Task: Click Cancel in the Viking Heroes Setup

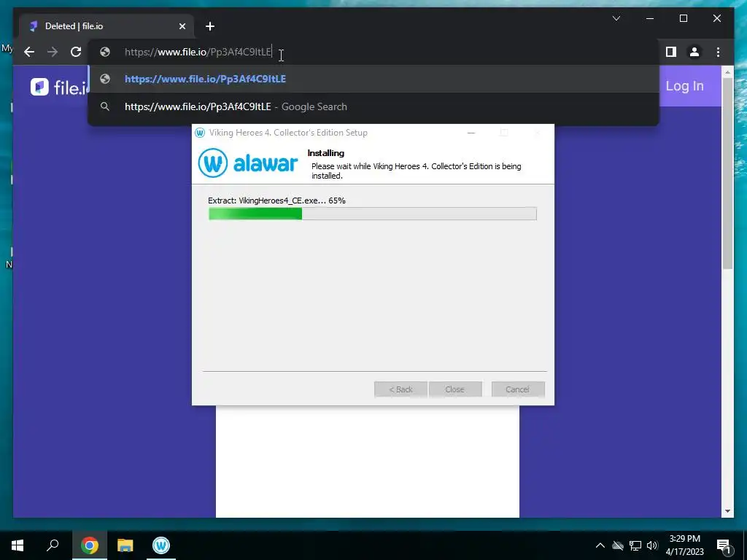Action: click(x=518, y=389)
